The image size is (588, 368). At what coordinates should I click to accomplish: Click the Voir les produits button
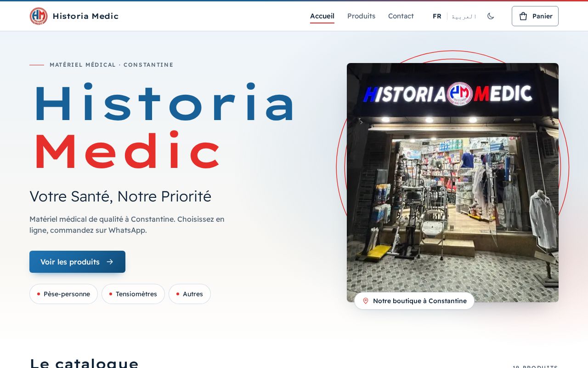[x=77, y=262]
